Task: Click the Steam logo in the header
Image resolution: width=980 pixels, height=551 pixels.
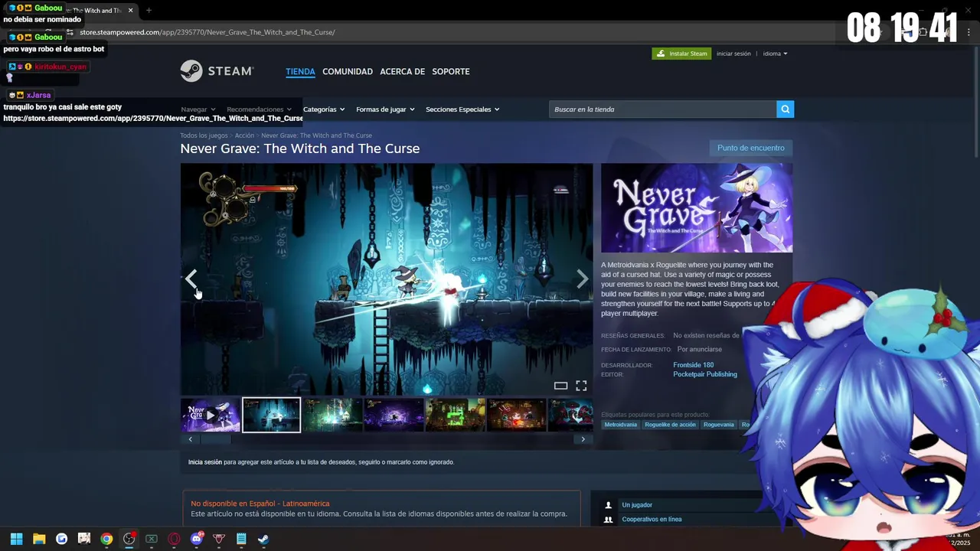Action: click(217, 71)
